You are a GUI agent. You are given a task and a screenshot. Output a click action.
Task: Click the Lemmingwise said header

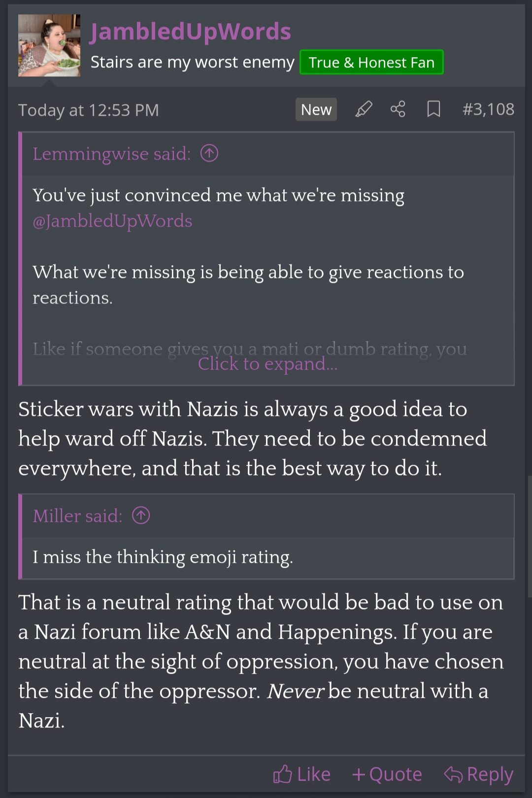pos(111,154)
